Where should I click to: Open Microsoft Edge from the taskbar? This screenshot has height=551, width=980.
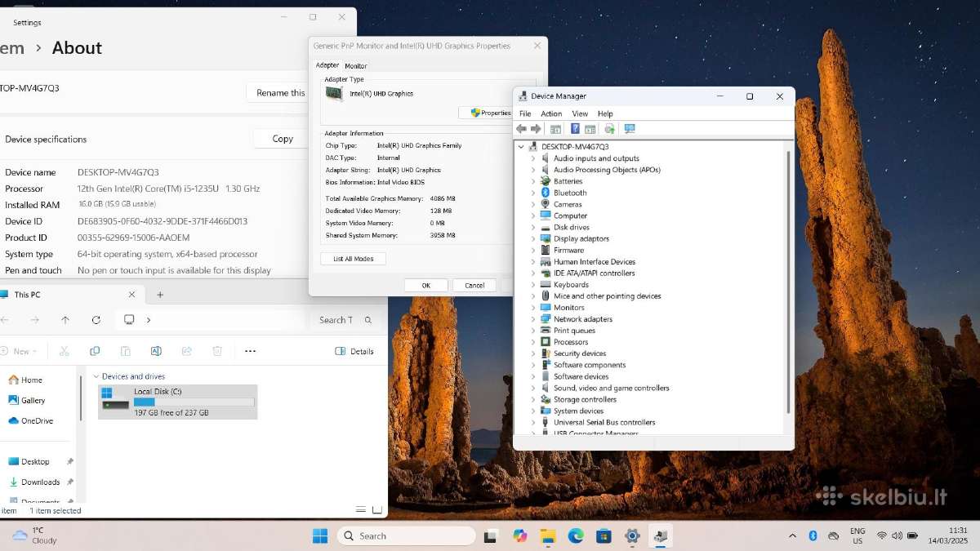click(576, 535)
